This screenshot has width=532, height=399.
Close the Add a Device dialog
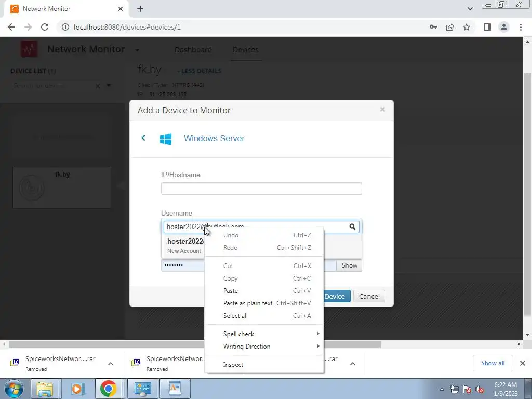(x=382, y=109)
